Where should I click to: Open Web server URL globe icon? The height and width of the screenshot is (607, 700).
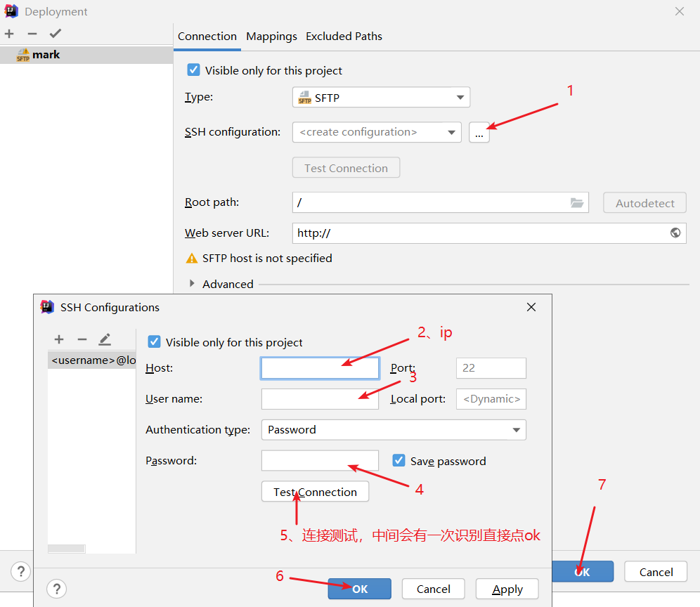click(x=675, y=233)
